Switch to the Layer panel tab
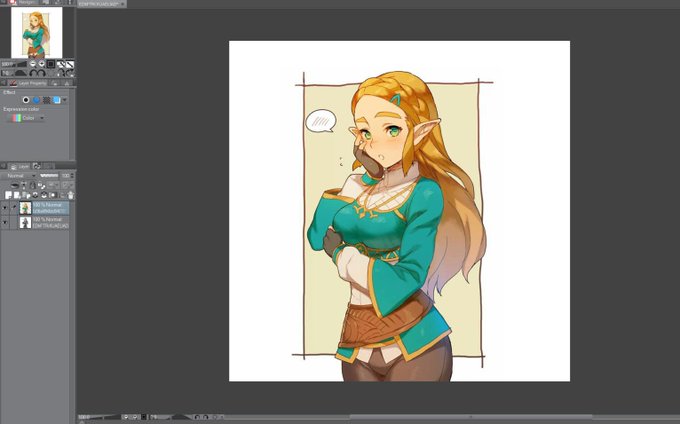This screenshot has width=680, height=424. coord(19,166)
